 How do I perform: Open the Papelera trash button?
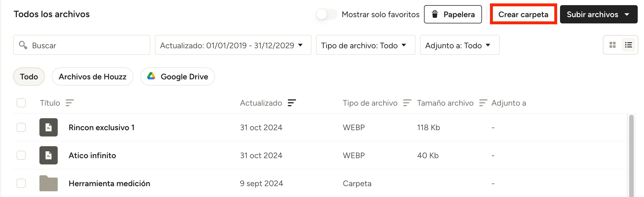(453, 14)
